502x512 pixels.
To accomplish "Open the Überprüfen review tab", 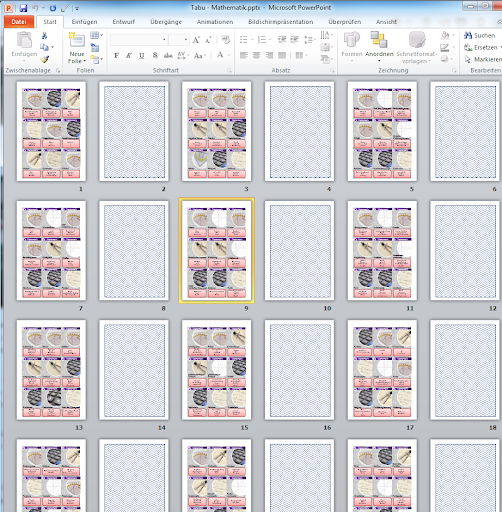I will (344, 22).
